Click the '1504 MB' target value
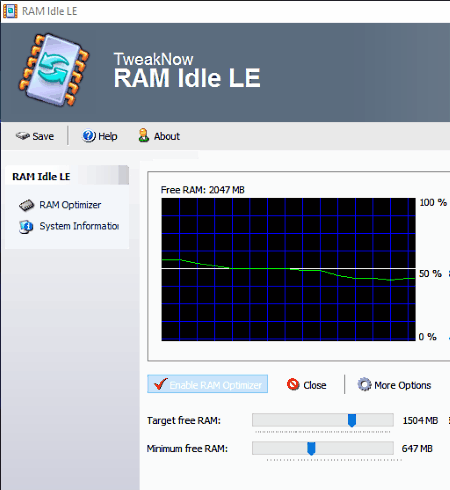The height and width of the screenshot is (490, 450). (x=420, y=420)
